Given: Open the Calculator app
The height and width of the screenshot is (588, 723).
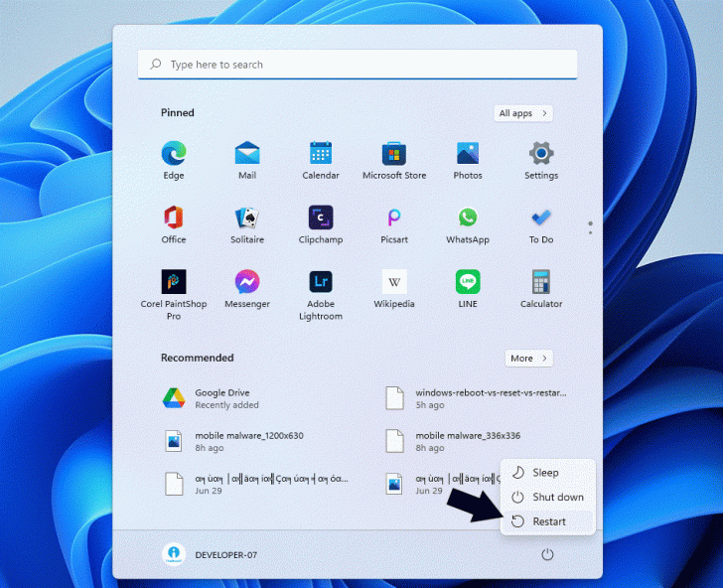Looking at the screenshot, I should tap(541, 289).
